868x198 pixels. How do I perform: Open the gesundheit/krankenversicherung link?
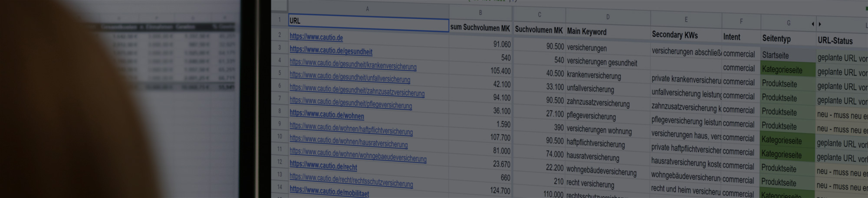tap(353, 65)
